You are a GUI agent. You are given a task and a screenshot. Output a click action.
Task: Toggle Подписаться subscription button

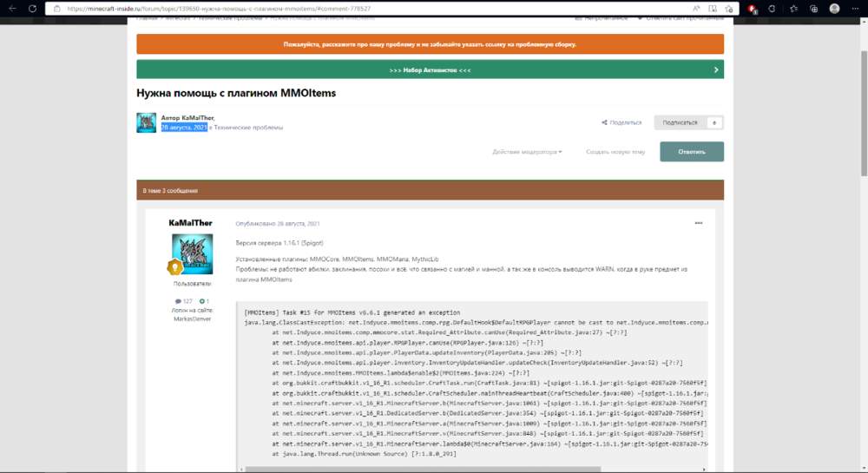[688, 122]
